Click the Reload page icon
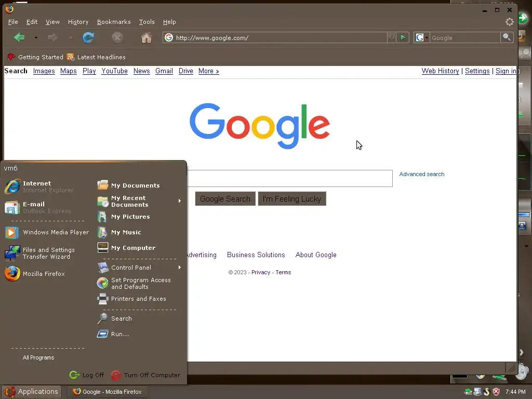532x399 pixels. point(88,37)
